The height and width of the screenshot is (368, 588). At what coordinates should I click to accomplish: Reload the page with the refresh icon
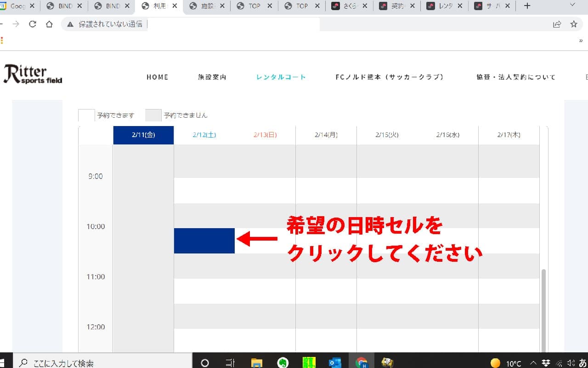[32, 24]
